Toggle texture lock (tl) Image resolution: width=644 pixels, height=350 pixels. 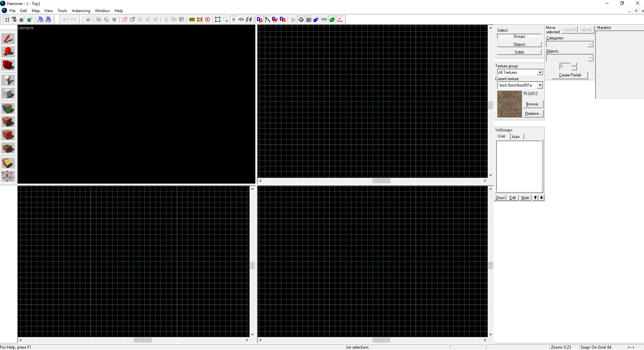tap(233, 20)
